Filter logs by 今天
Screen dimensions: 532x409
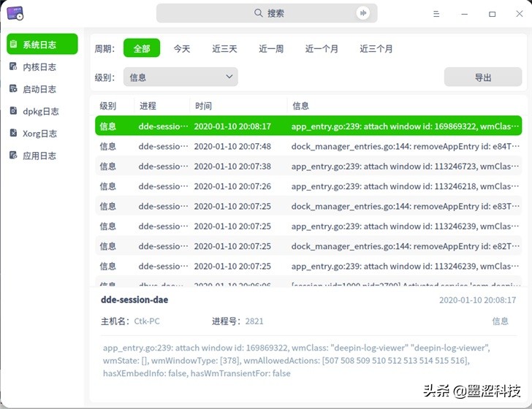182,49
